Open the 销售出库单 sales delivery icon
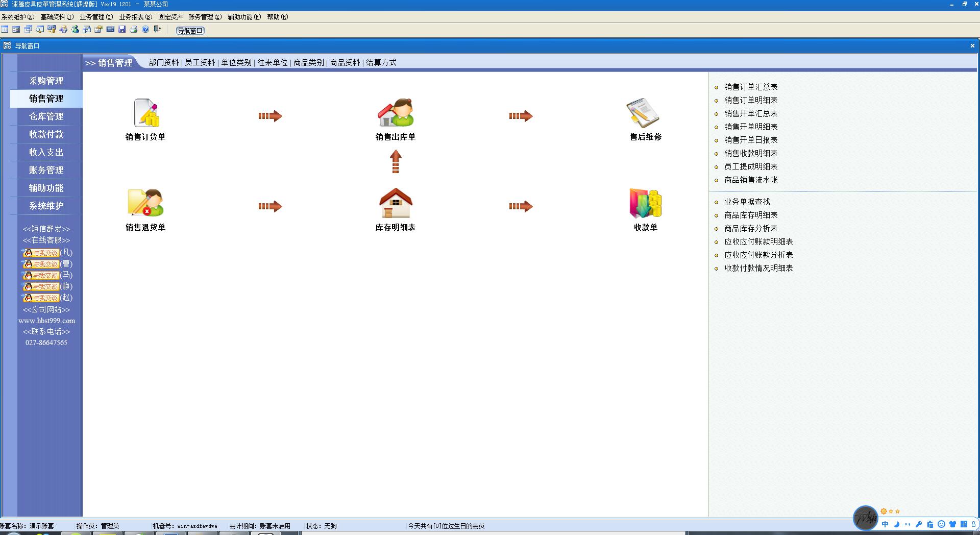Screen dimensions: 980x535 point(396,113)
